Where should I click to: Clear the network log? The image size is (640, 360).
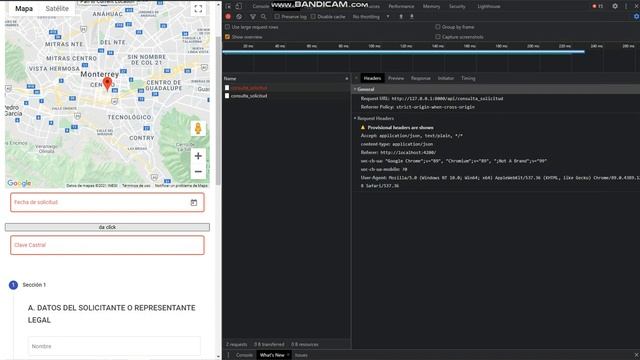(239, 17)
